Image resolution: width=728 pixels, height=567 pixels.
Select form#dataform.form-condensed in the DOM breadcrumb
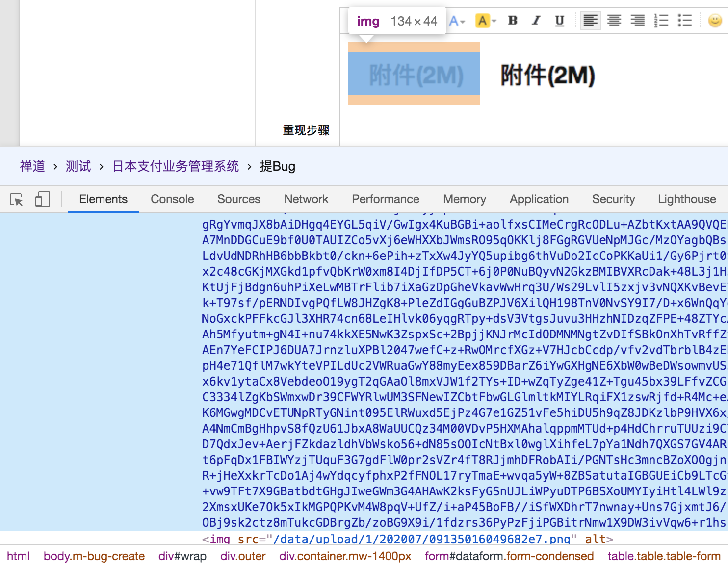point(509,556)
